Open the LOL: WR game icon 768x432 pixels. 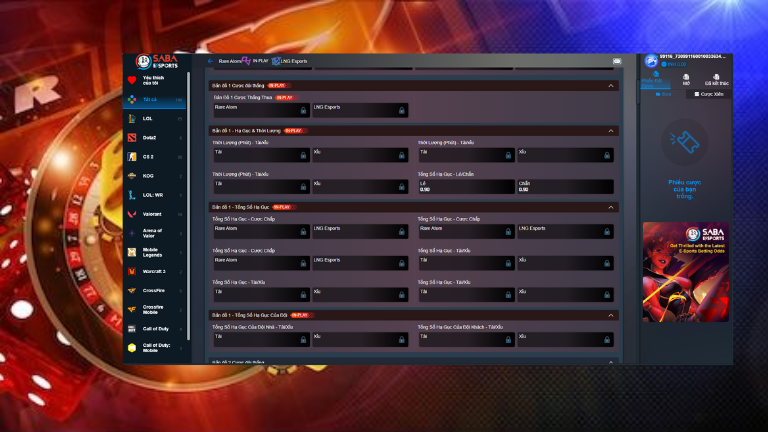(132, 195)
